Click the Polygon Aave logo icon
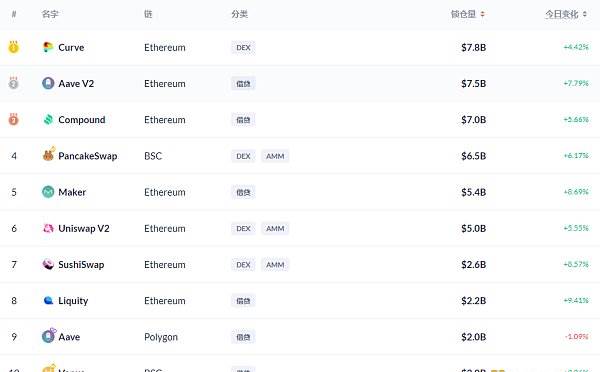The image size is (600, 372). (49, 335)
